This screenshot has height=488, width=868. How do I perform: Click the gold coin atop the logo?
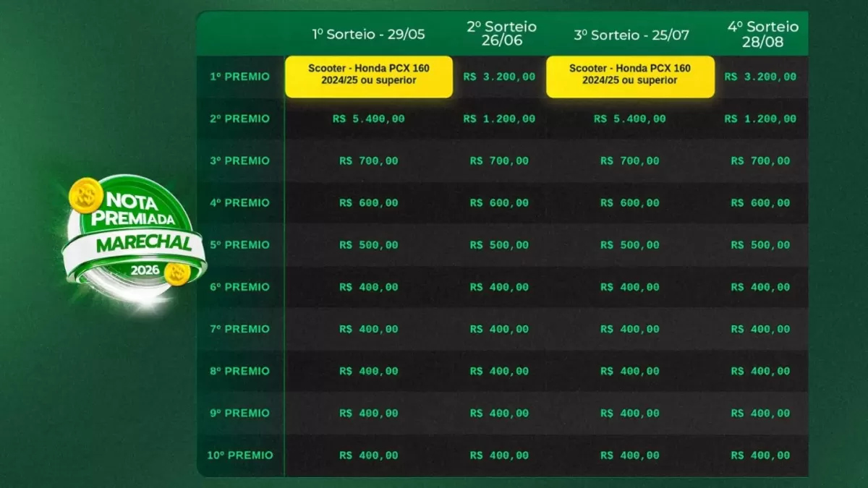tap(84, 192)
